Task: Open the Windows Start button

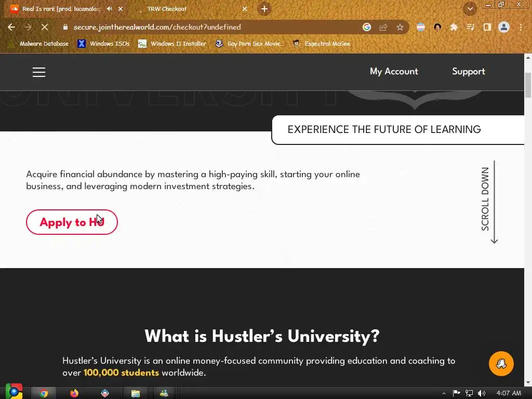Action: tap(14, 392)
